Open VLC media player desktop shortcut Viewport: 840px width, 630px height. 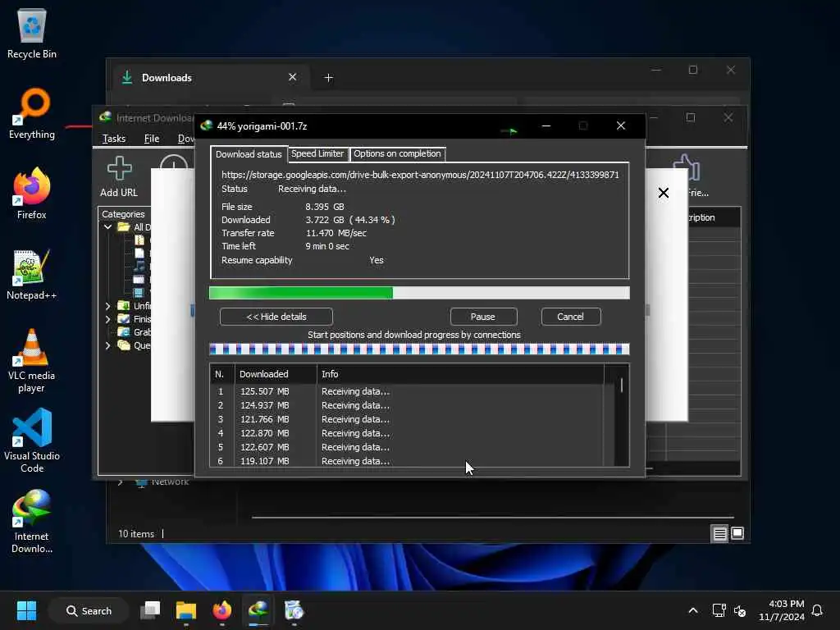click(32, 361)
